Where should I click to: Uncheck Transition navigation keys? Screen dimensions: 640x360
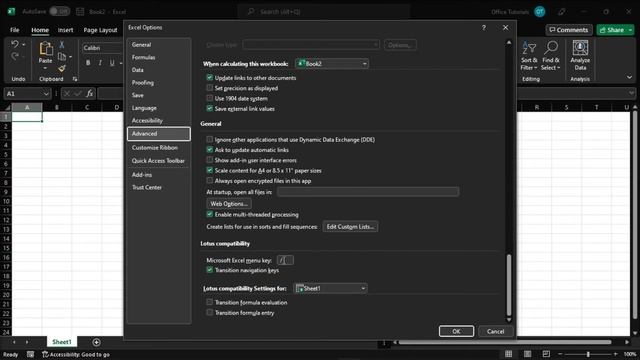pos(209,270)
